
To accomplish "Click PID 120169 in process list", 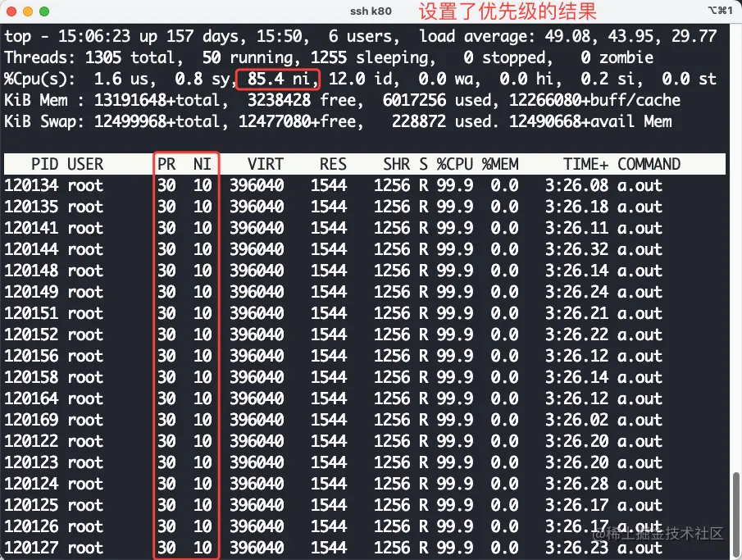I will click(31, 420).
